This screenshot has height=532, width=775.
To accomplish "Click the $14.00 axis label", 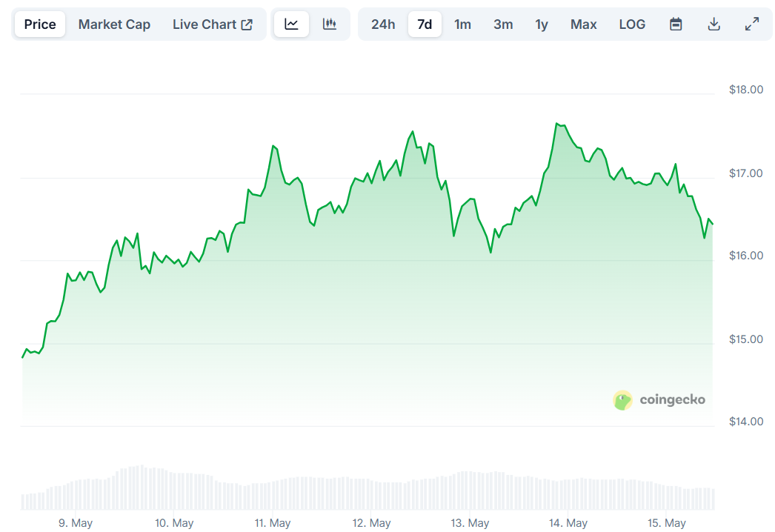I will (746, 422).
